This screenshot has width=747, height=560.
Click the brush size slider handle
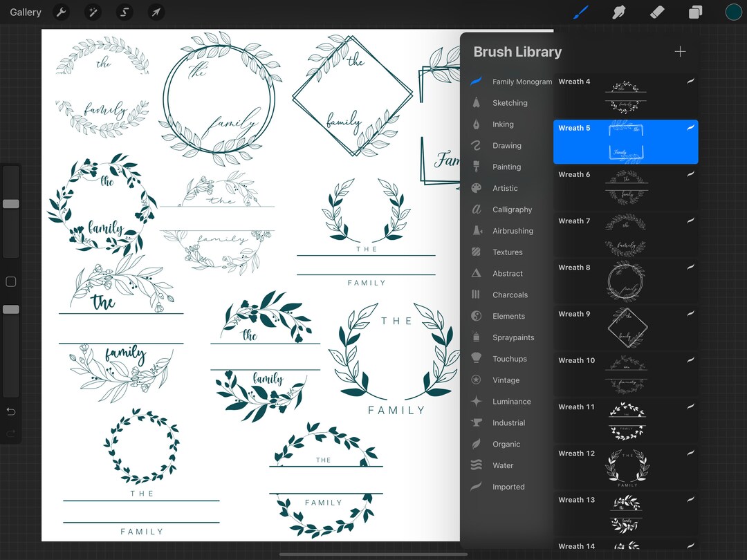11,204
